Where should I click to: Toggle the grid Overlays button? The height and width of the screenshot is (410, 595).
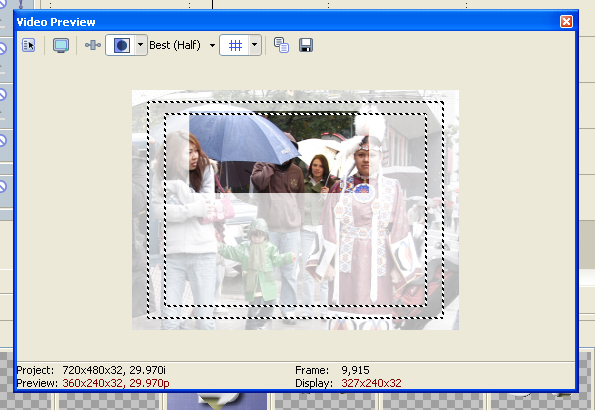(x=235, y=46)
